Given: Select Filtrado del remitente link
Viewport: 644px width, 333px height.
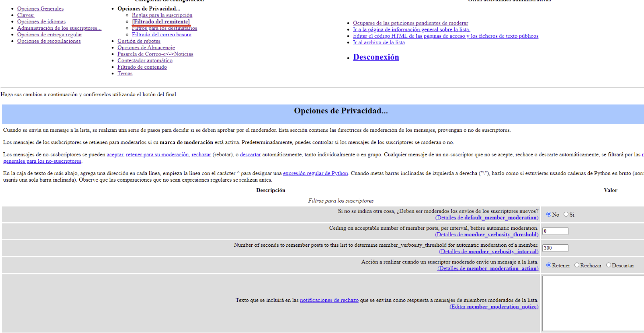Looking at the screenshot, I should [x=161, y=22].
